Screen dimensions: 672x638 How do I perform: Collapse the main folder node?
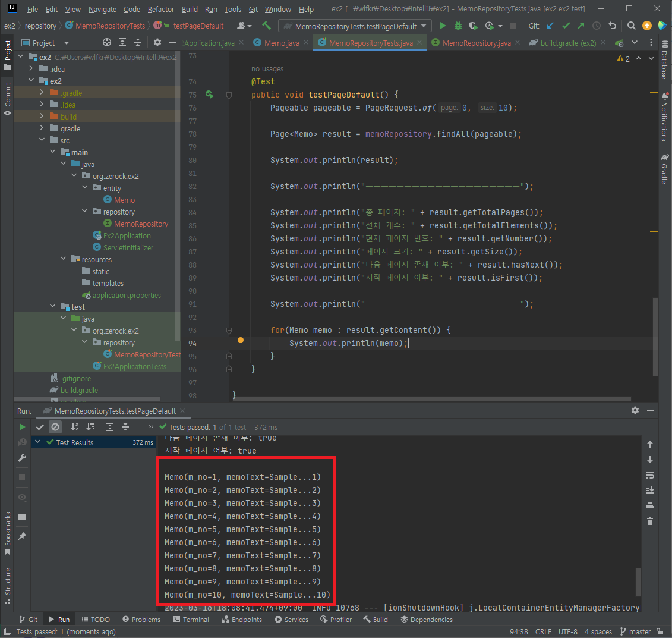[x=52, y=152]
